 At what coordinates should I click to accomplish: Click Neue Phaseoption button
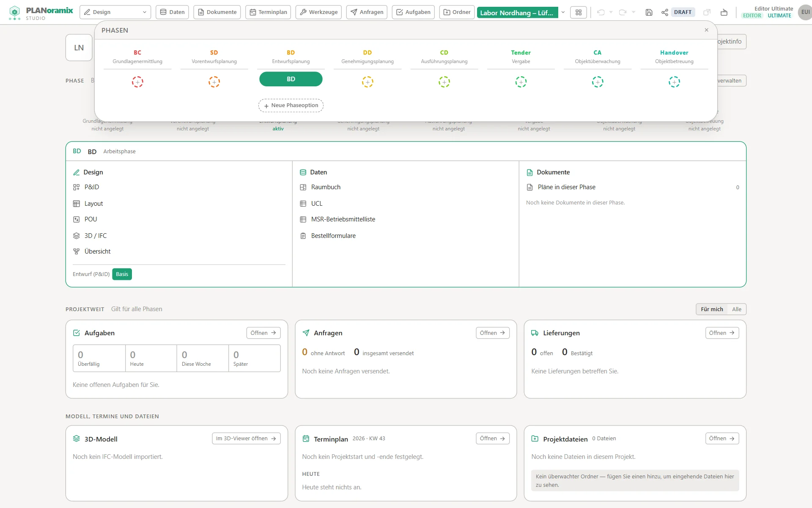coord(291,105)
